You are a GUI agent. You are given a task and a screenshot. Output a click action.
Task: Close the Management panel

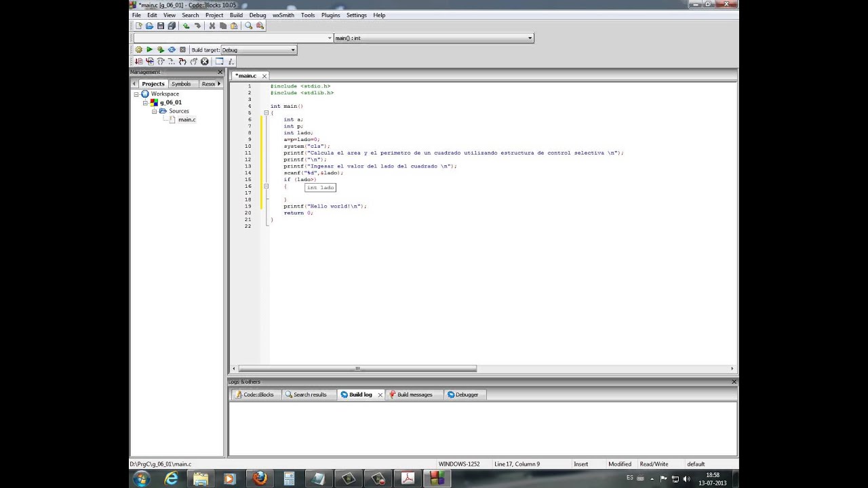pos(220,72)
